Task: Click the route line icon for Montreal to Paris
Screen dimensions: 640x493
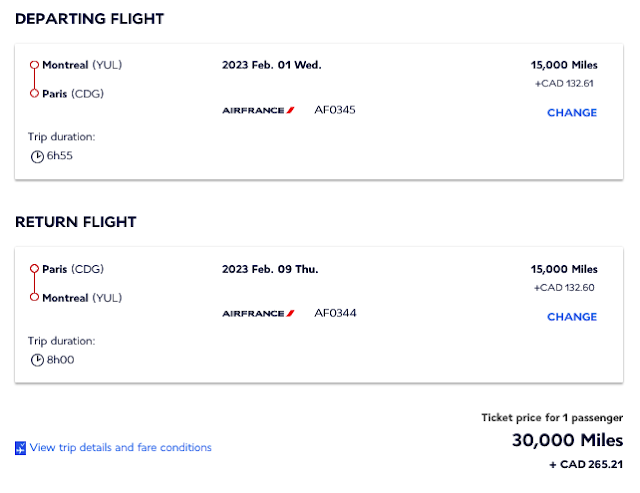Action: coord(34,79)
